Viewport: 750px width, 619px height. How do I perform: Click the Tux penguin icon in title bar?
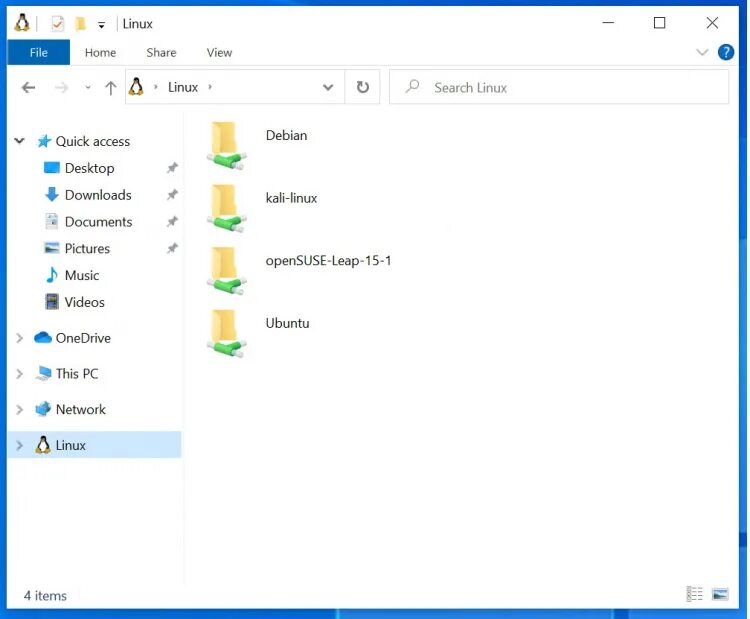pos(22,23)
